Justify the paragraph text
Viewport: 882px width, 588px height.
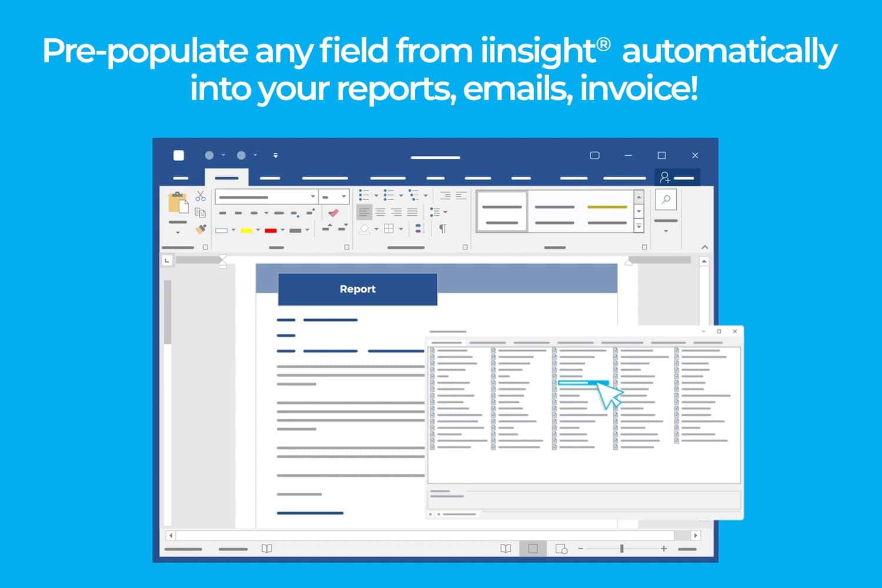pos(412,212)
